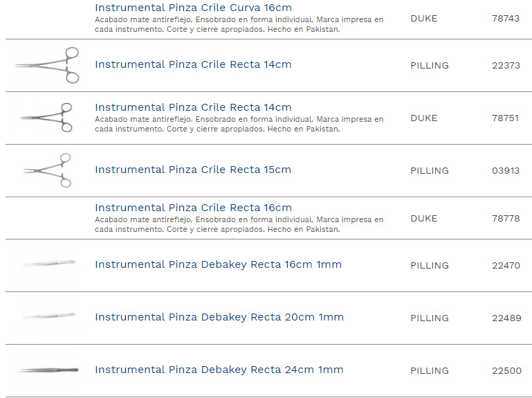Open Instrumental Pinza Debakey Recta 16cm 1mm

[218, 264]
